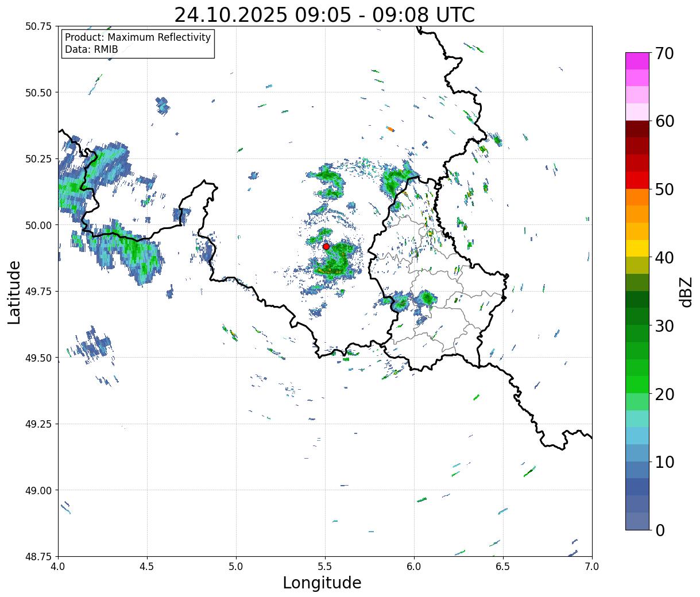This screenshot has width=700, height=597.
Task: Click the colorbar tick label 30
Action: (x=664, y=326)
